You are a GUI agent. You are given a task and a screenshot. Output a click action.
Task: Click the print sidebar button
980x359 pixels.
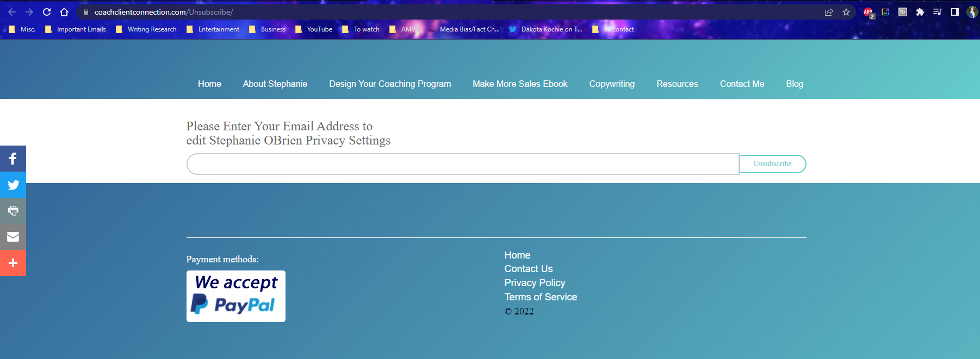coord(13,211)
